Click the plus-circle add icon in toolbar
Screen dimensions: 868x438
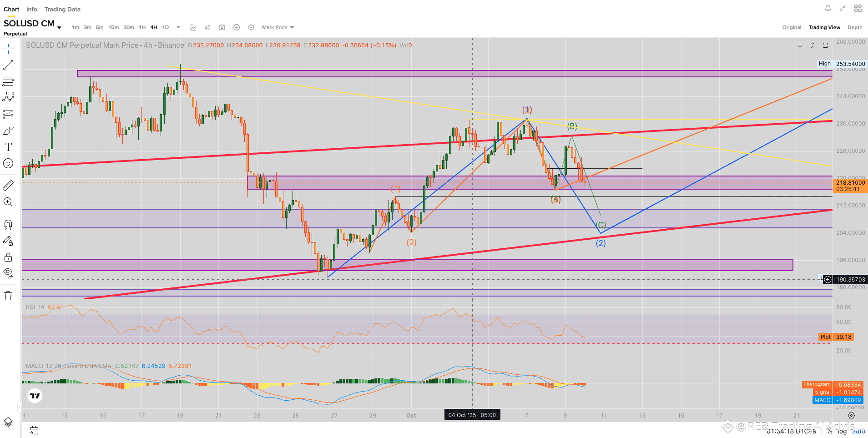coord(237,27)
